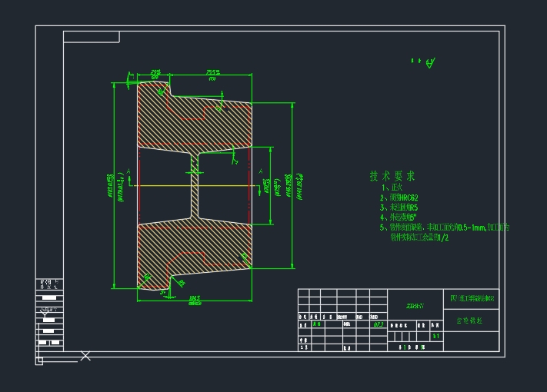The width and height of the screenshot is (547, 392).
Task: Click the note line '1、正火'
Action: [392, 187]
